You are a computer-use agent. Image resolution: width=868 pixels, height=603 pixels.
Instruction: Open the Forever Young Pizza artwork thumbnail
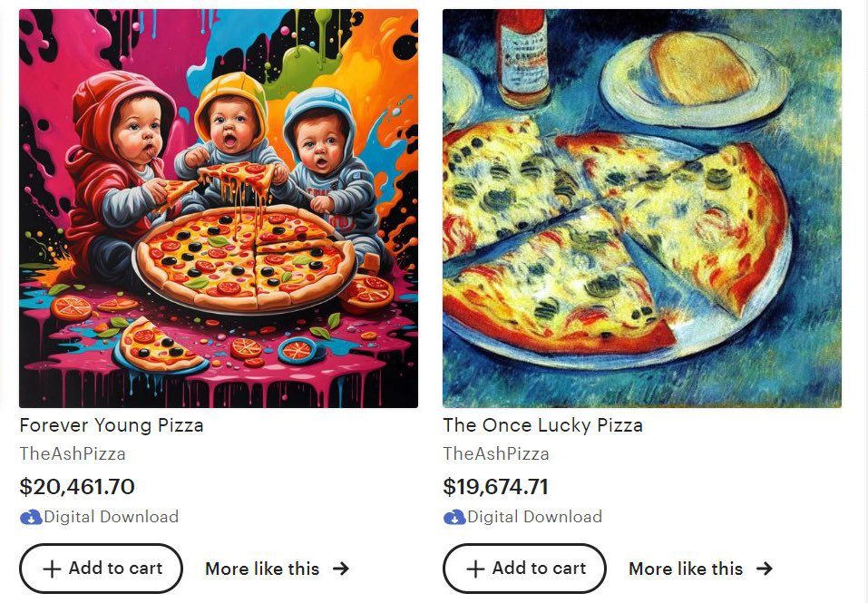[219, 209]
